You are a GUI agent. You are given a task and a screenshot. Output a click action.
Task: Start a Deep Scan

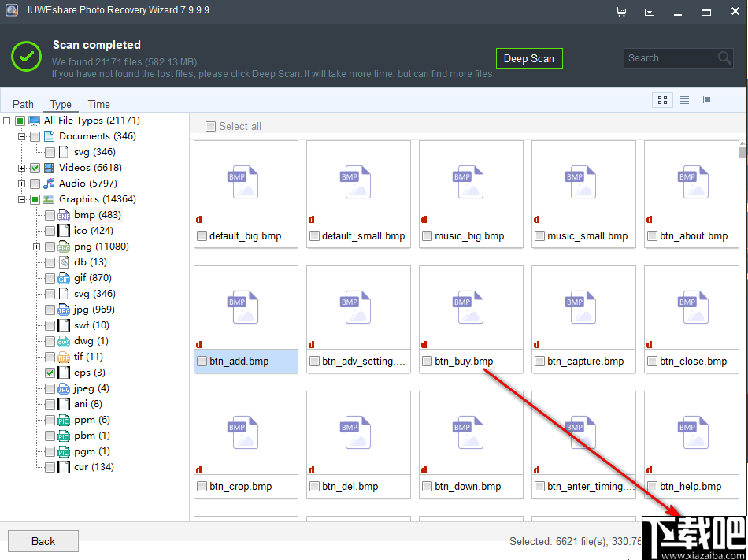coord(529,57)
